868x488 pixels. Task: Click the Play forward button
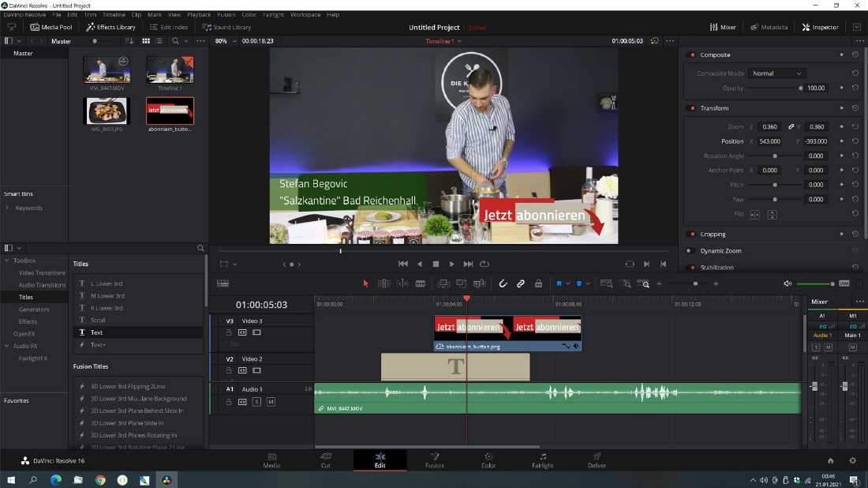[451, 265]
